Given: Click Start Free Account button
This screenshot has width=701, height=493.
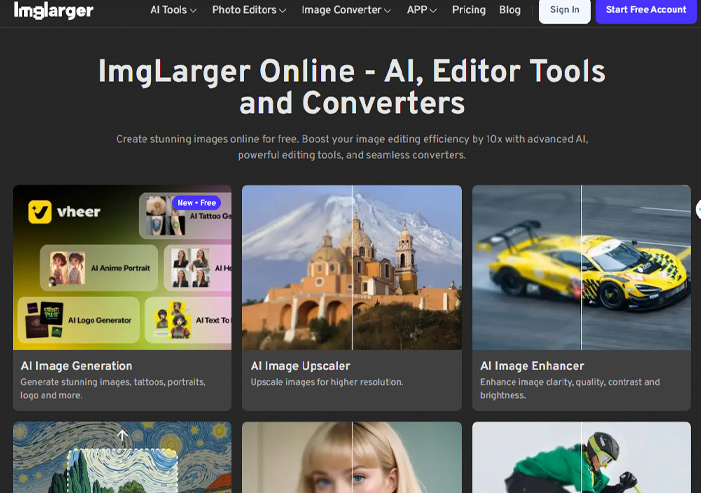Looking at the screenshot, I should point(646,10).
